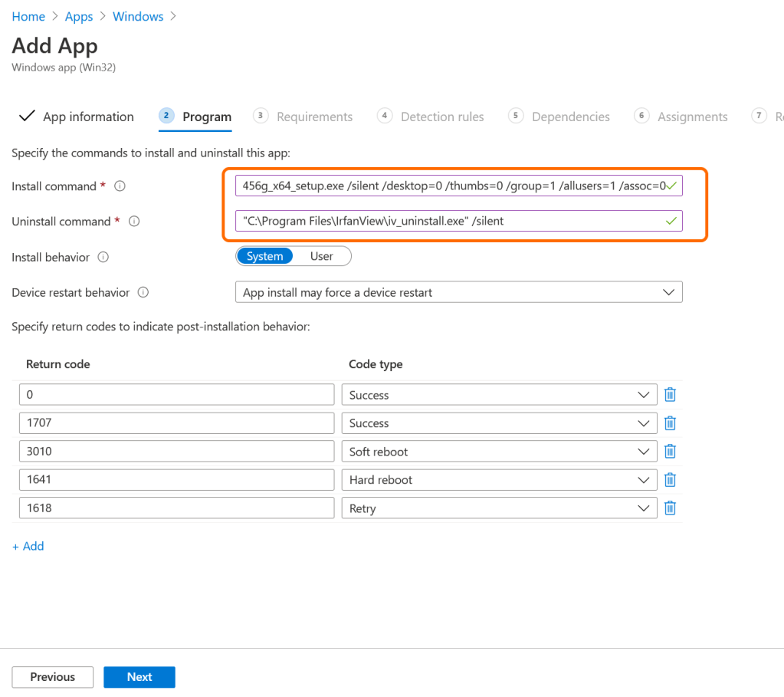Change code type for return code 1641

click(499, 480)
